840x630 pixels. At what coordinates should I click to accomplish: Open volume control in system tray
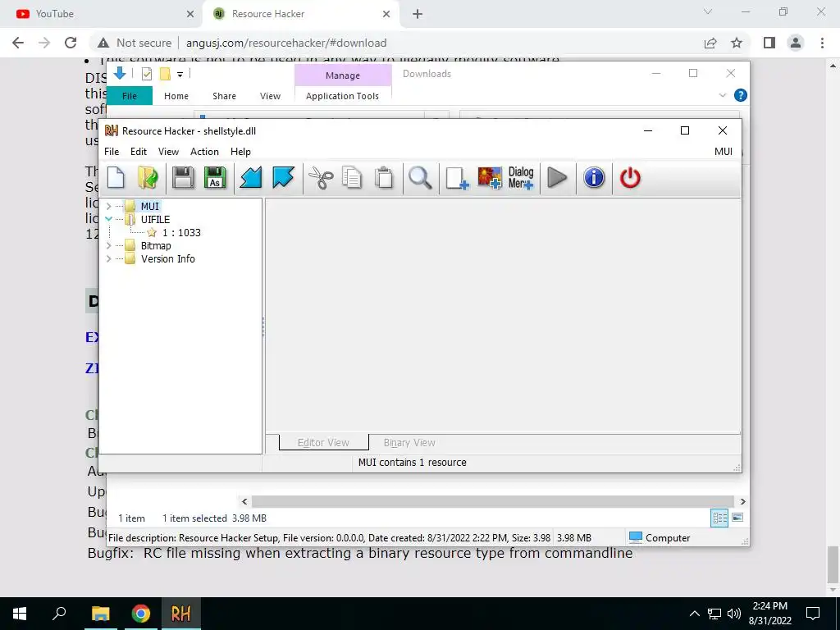tap(734, 614)
